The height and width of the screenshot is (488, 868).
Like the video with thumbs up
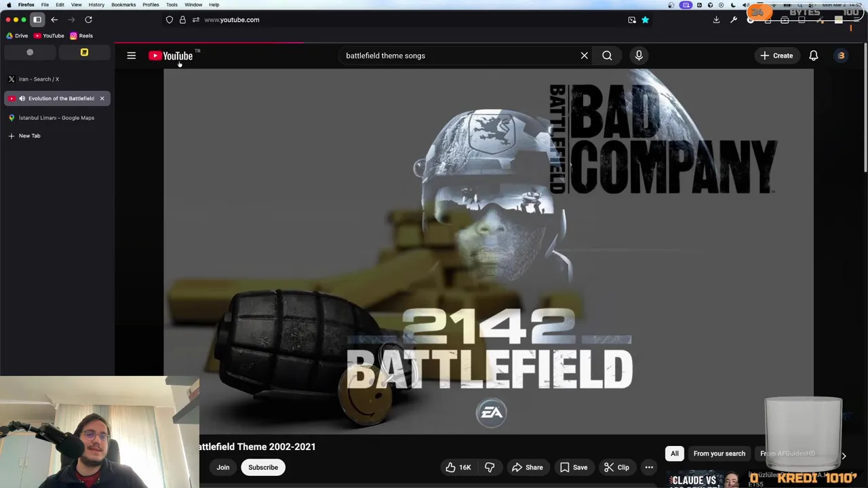click(x=458, y=467)
